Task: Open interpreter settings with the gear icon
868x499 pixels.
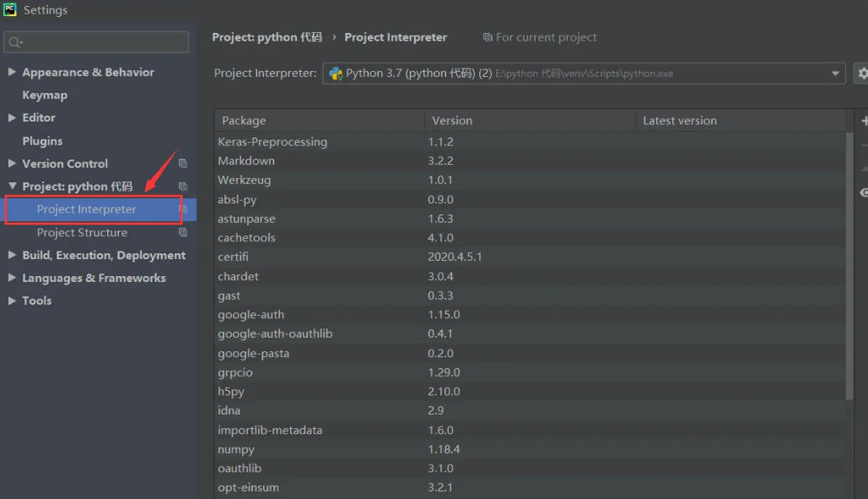Action: point(864,73)
